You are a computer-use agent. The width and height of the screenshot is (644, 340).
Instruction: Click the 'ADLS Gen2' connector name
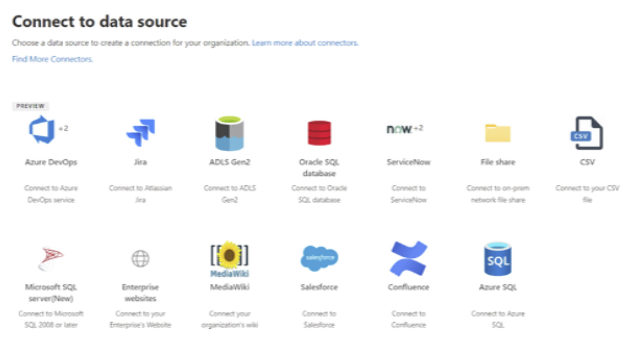tap(230, 162)
